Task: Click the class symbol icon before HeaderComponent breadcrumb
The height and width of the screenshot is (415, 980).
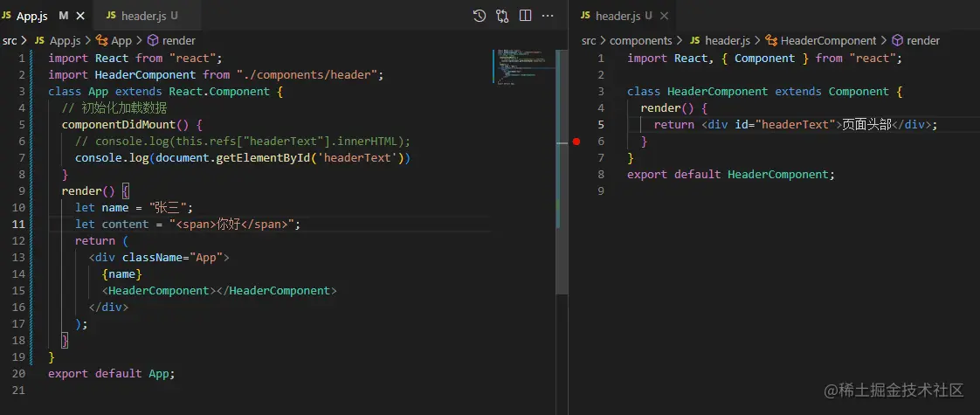Action: tap(771, 40)
